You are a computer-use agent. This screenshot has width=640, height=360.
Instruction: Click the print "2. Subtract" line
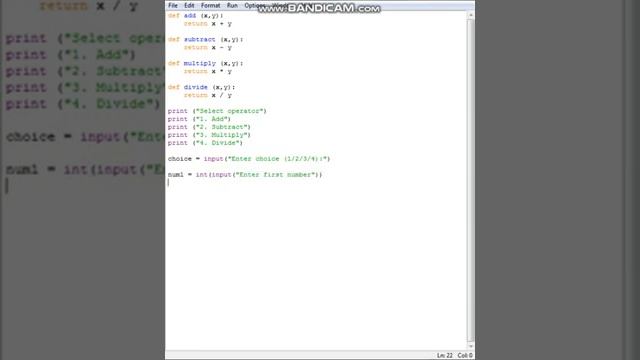pyautogui.click(x=209, y=127)
